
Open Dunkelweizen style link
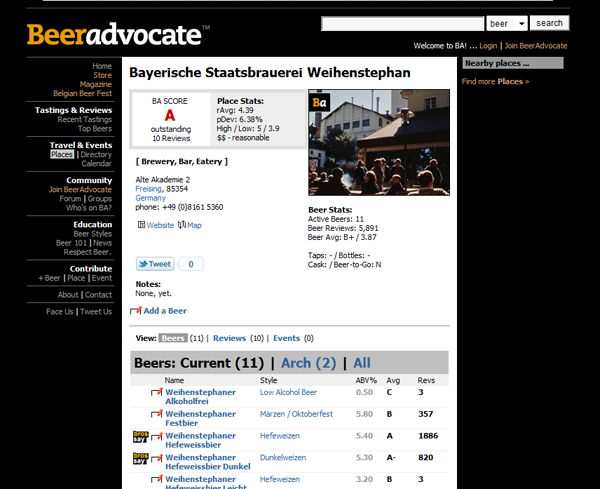tap(283, 458)
